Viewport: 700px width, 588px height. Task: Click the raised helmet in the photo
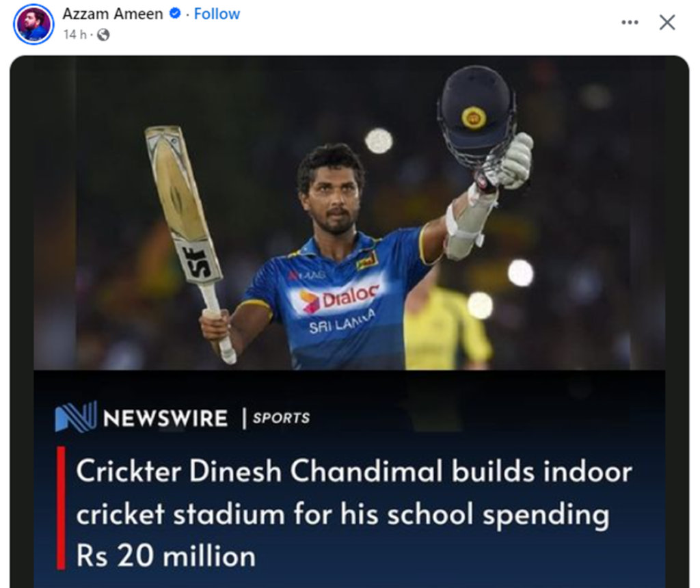pos(476,113)
